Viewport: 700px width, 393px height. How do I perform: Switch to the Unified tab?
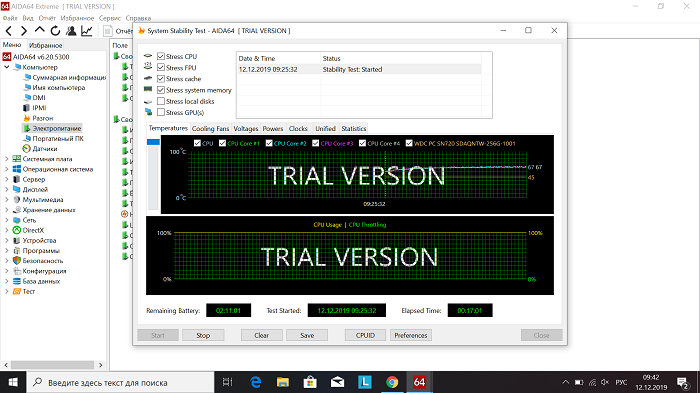pyautogui.click(x=325, y=129)
